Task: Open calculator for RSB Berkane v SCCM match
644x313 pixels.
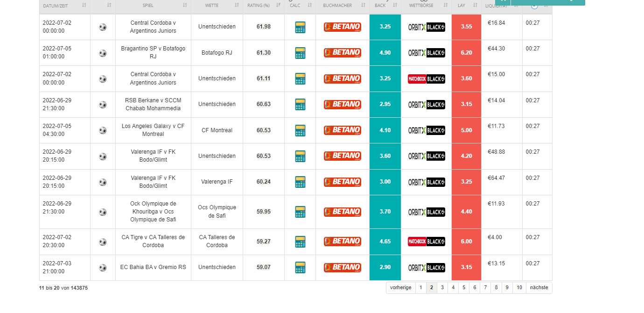Action: click(x=300, y=104)
